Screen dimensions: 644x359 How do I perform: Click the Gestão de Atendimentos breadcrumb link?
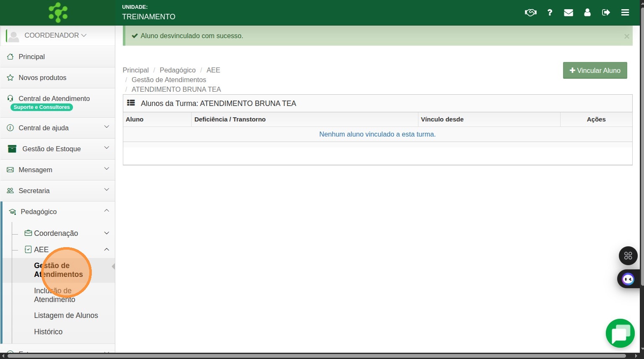pos(169,80)
